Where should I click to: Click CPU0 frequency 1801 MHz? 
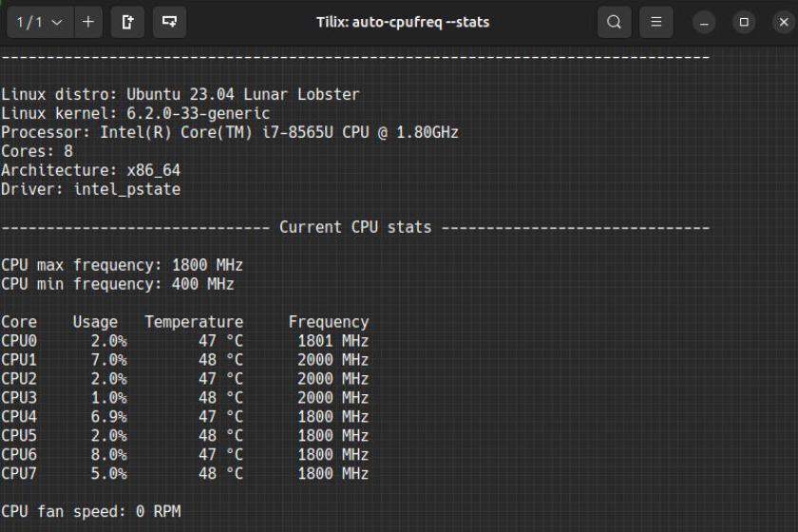coord(333,341)
